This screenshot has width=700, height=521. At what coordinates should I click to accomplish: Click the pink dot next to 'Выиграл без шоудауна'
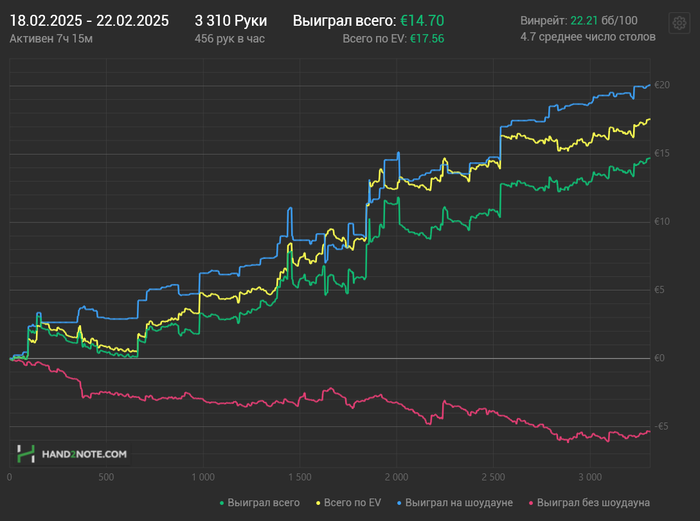531,503
